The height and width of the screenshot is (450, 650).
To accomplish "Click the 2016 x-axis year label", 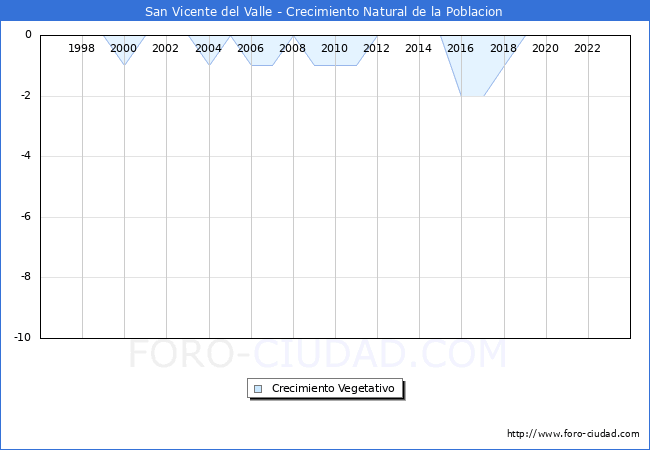I will tap(461, 48).
